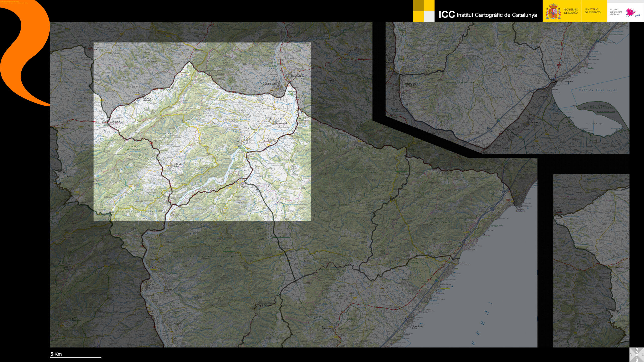This screenshot has height=362, width=644.
Task: Click the highlighted bright map region center
Action: point(202,132)
